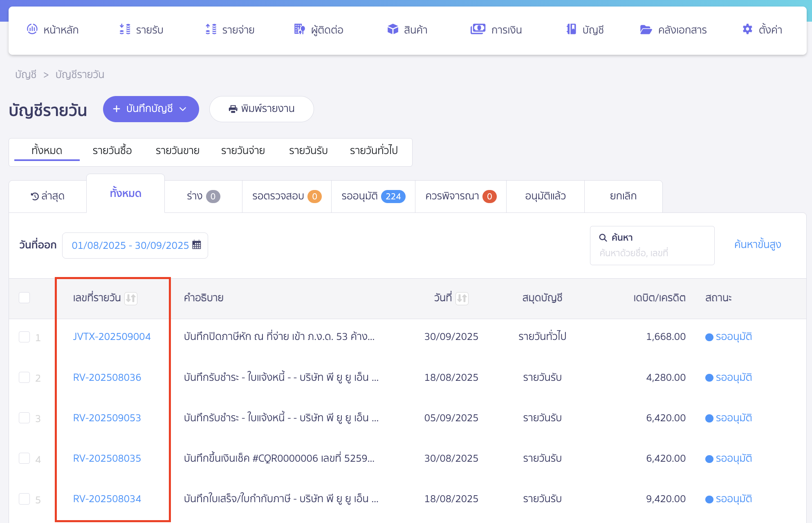Screen dimensions: 812x523
Task: Open the รายวันขาย tab
Action: [x=177, y=150]
